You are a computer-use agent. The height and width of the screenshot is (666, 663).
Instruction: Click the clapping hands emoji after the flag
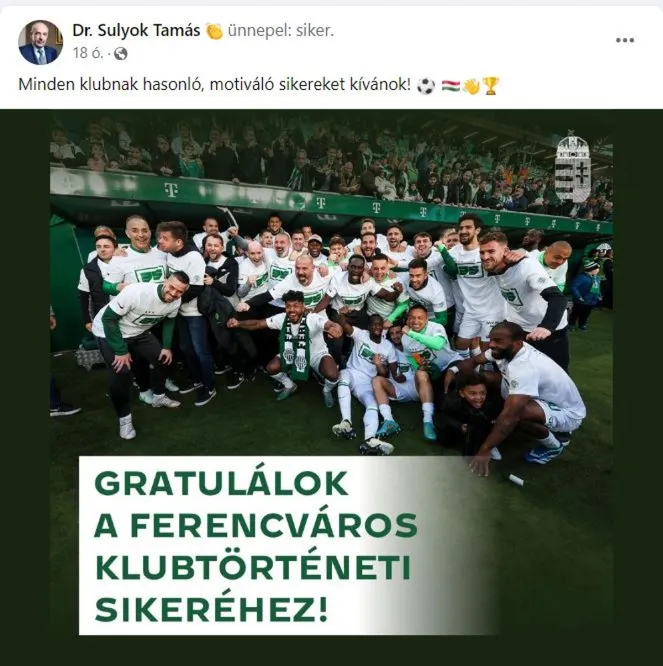click(x=471, y=86)
